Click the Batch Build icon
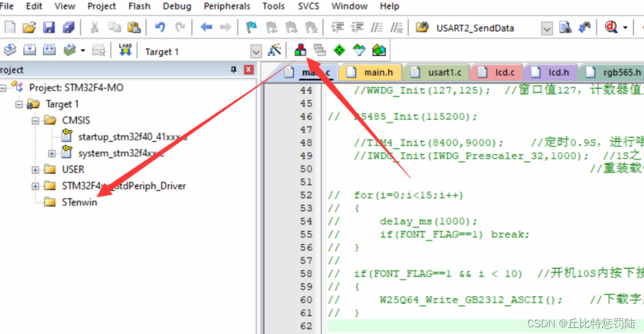This screenshot has width=644, height=334. pos(69,50)
